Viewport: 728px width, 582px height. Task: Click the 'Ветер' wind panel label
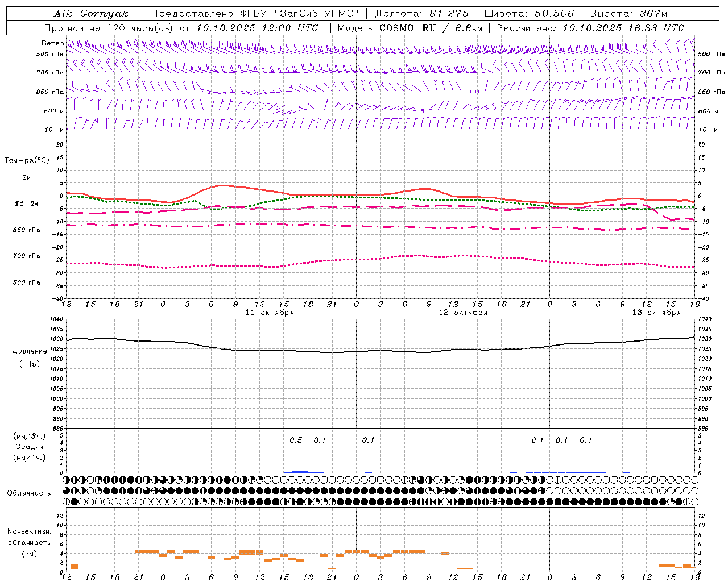coord(52,43)
